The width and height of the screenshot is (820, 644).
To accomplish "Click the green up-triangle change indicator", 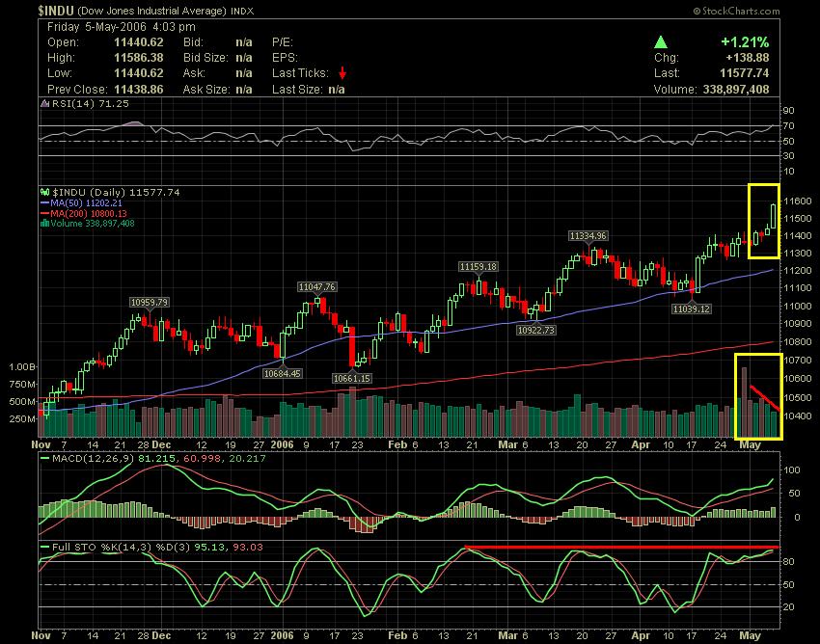I will [661, 42].
